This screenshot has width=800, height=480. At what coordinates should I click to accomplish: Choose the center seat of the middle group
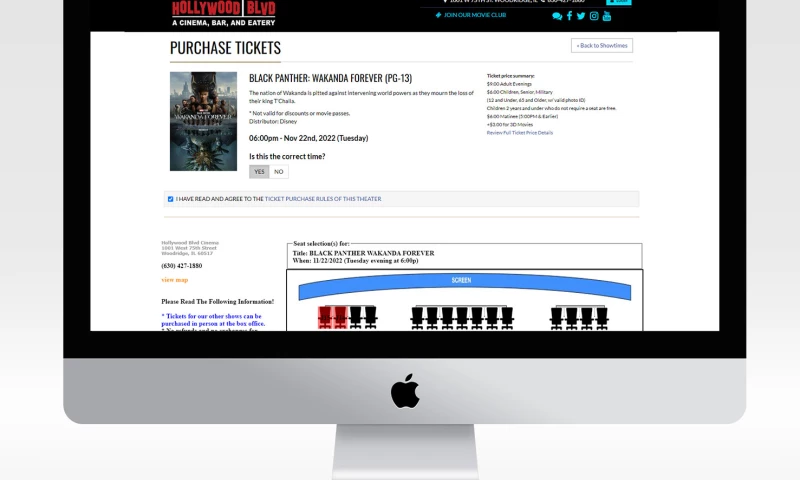[x=462, y=318]
